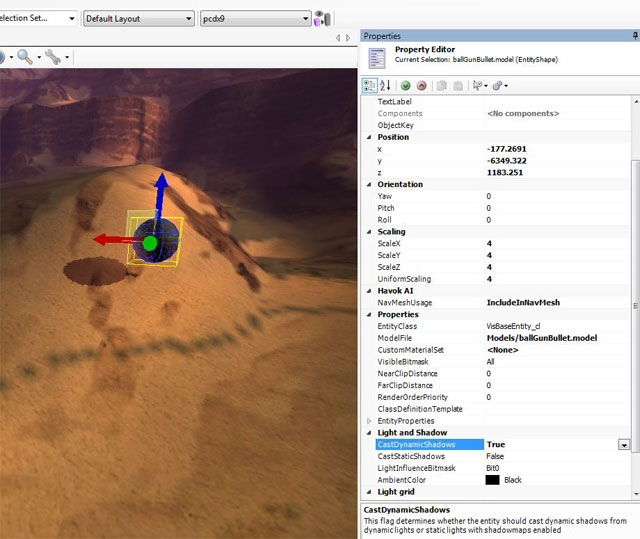Screen dimensions: 640x539
Task: Open the property help flag tool
Action: (479, 86)
